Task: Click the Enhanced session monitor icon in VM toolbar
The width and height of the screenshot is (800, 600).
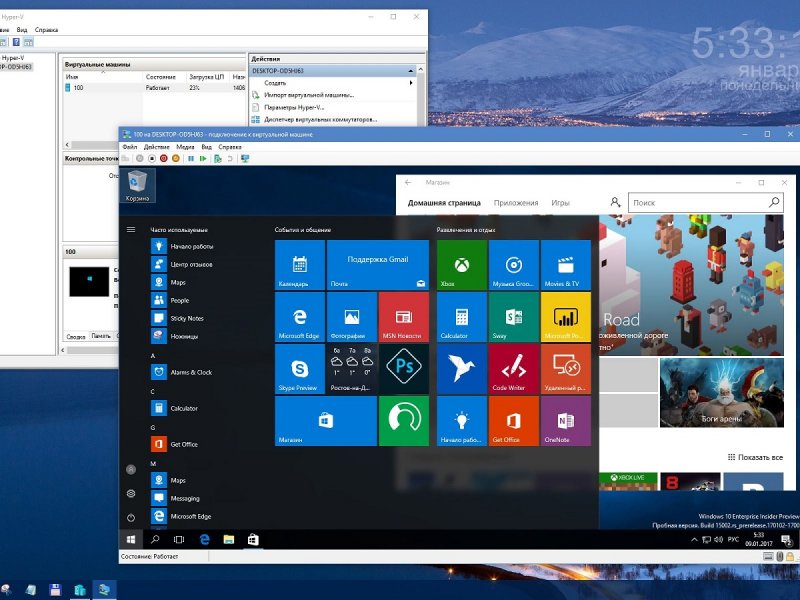Action: pos(245,159)
